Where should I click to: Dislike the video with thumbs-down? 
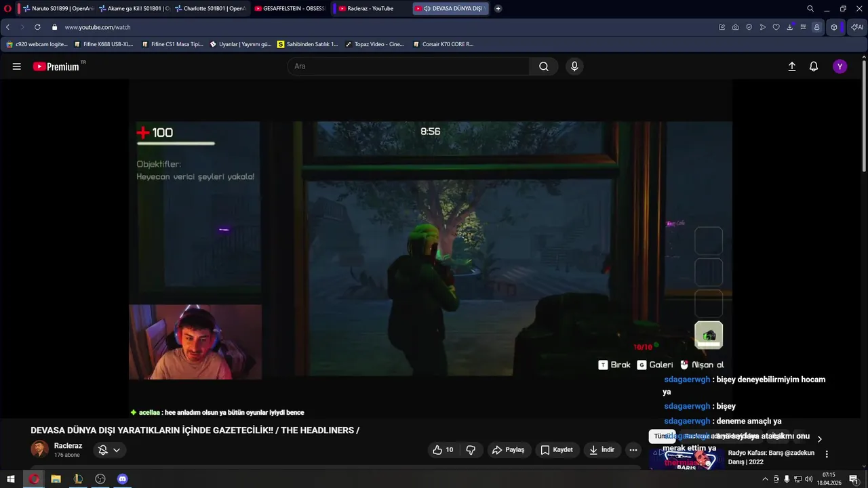[471, 450]
